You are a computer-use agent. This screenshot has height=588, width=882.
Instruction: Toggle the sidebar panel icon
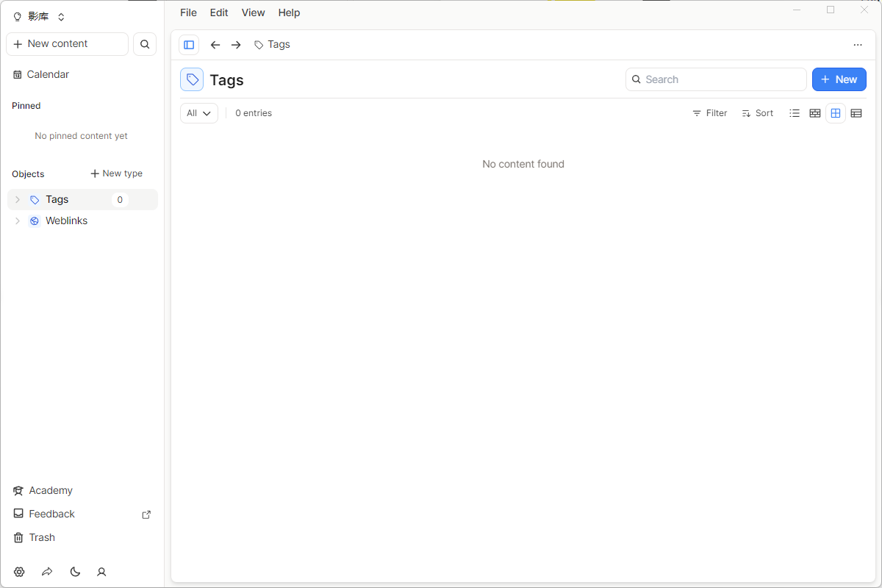189,45
